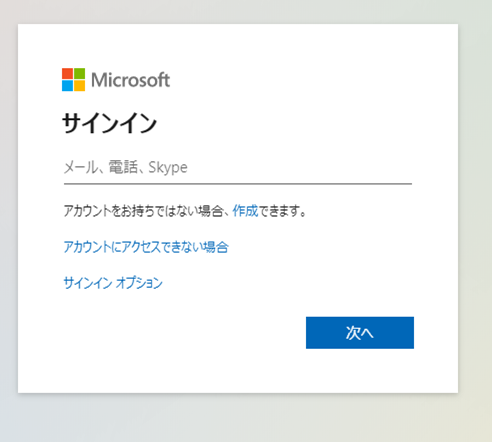492x442 pixels.
Task: Focus the メール、電話、Skype input field
Action: [x=238, y=168]
